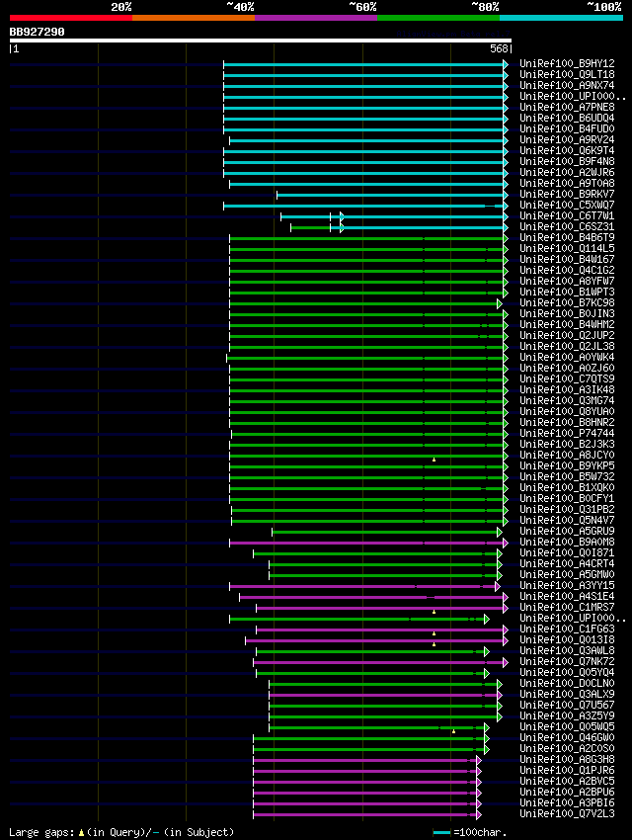Open UniRef100_A3Z5Y9 entry
This screenshot has height=840, width=632.
(x=567, y=715)
